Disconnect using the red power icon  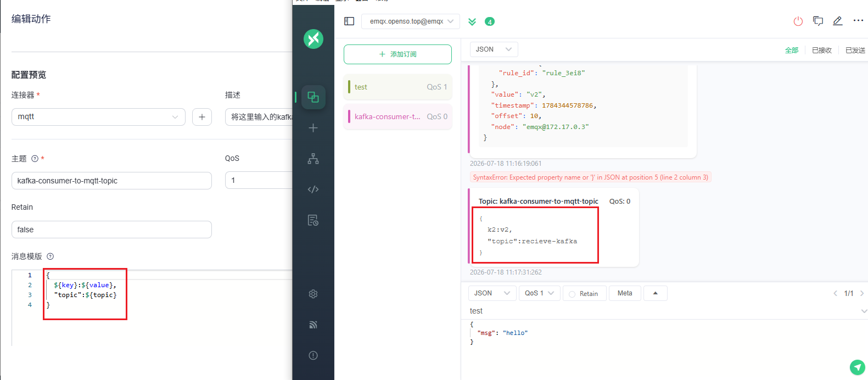798,21
